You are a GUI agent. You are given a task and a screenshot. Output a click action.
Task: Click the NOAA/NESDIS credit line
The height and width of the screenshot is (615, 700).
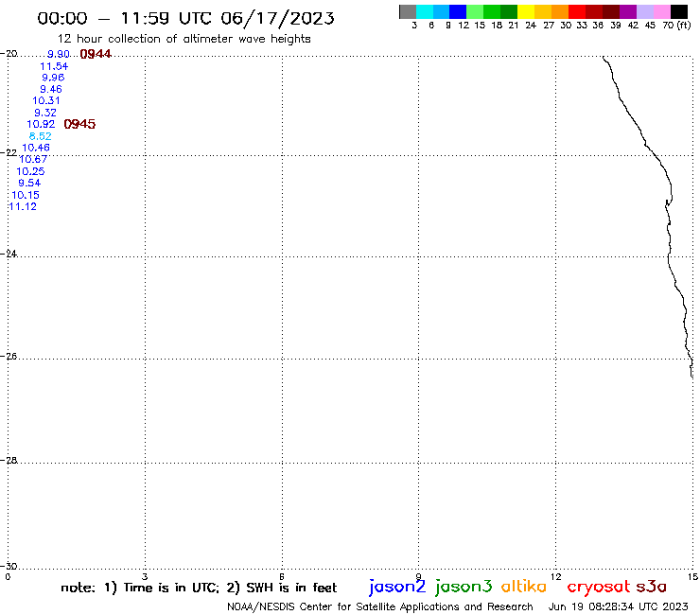(x=380, y=606)
